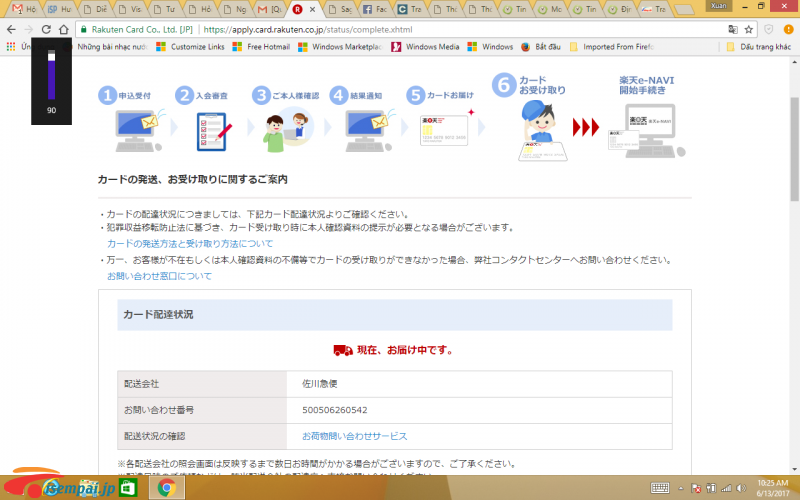Bookmark this page with the star icon
Viewport: 800px width, 500px height.
click(x=748, y=30)
